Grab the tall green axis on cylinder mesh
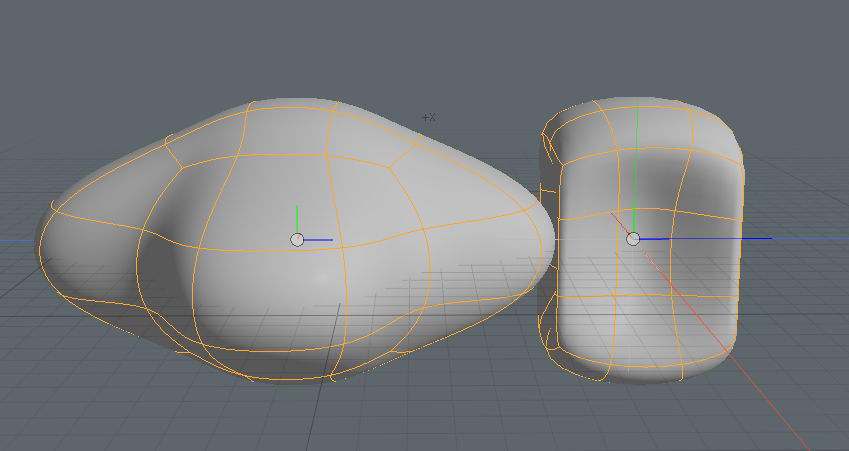This screenshot has height=451, width=849. 636,166
